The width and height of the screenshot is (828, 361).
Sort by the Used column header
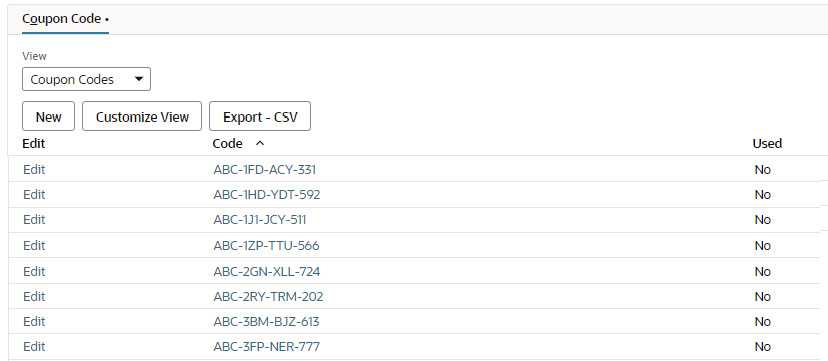click(x=767, y=144)
